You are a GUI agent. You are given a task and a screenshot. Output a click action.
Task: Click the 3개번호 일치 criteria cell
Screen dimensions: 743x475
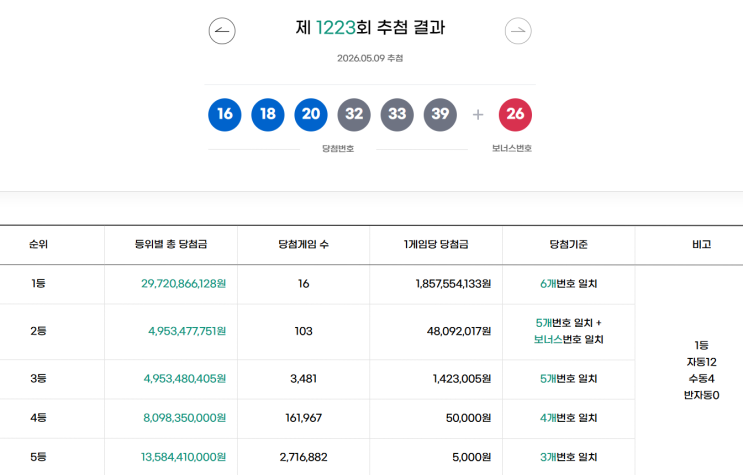point(569,457)
